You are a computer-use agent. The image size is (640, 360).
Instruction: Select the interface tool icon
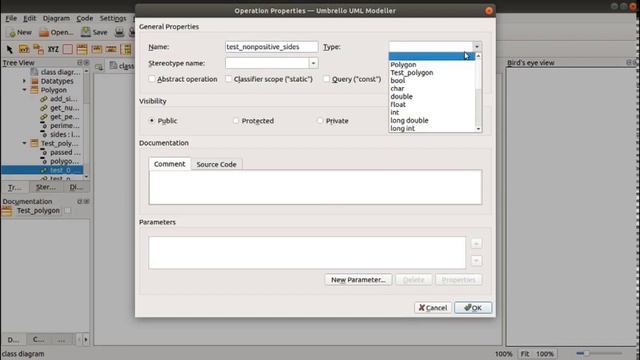click(x=97, y=49)
